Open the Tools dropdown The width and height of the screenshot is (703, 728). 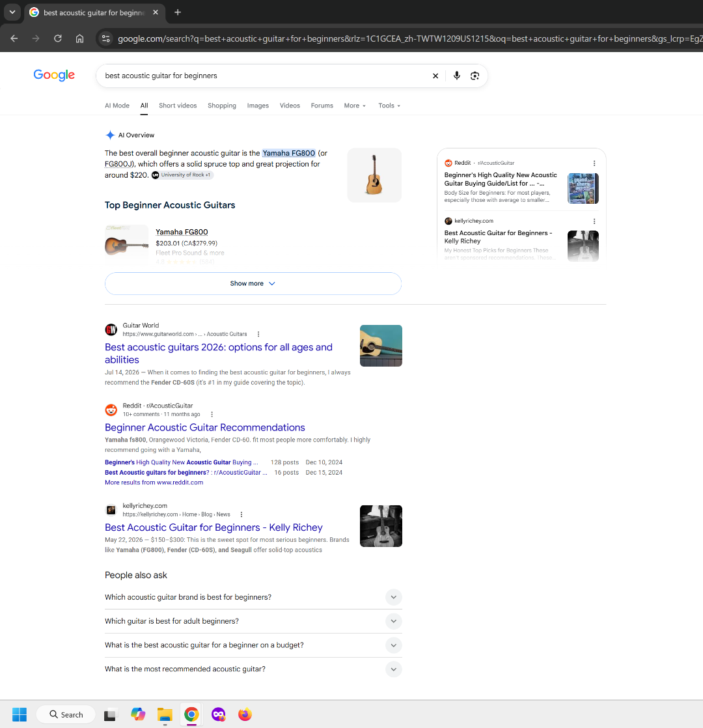(389, 105)
